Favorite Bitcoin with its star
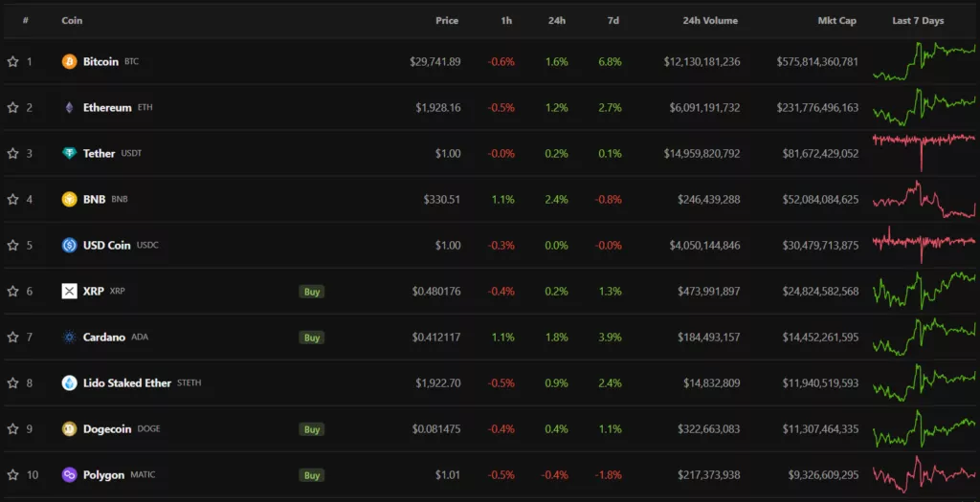The image size is (980, 502). click(x=12, y=61)
